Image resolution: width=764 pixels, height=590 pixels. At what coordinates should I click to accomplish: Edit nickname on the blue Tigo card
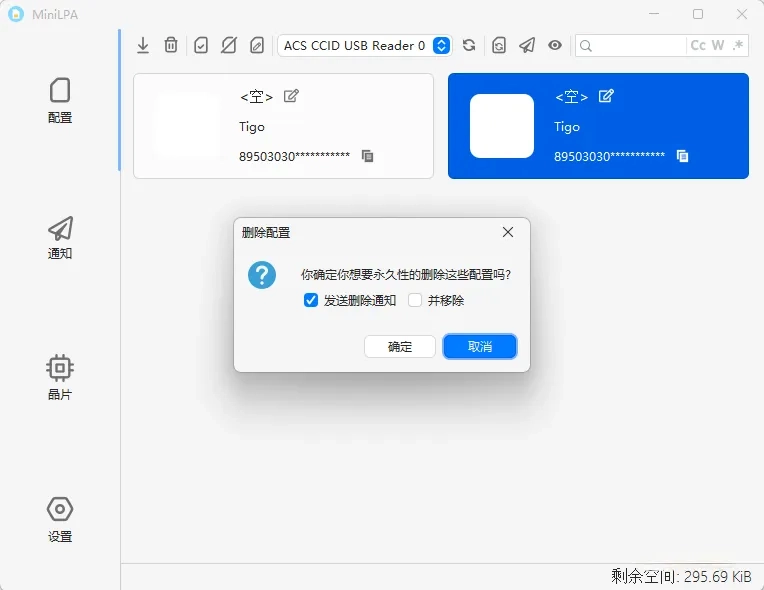[606, 96]
